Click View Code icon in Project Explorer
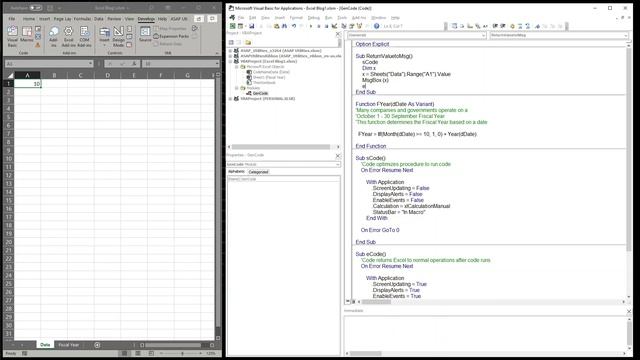 (231, 42)
